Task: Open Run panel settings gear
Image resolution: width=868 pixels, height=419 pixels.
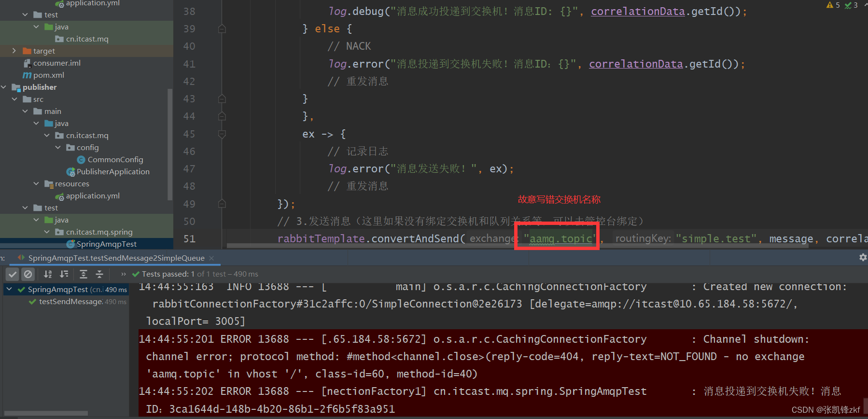Action: click(x=863, y=258)
